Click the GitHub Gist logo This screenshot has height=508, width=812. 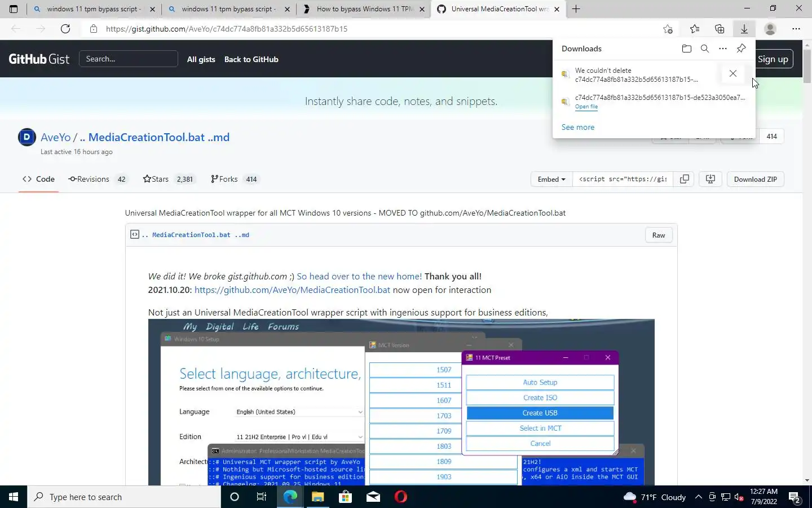[39, 59]
